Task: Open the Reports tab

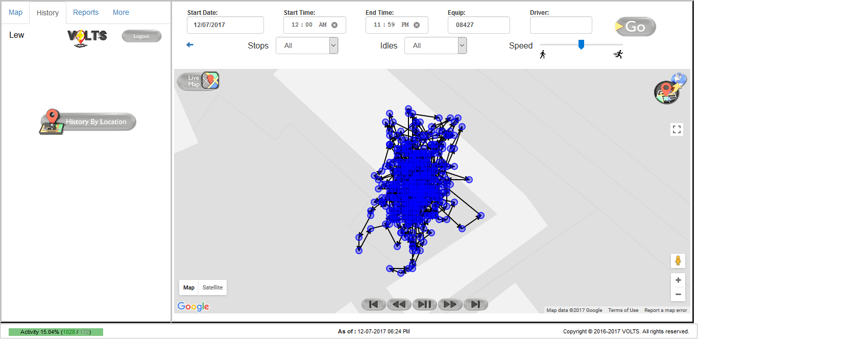Action: point(86,12)
